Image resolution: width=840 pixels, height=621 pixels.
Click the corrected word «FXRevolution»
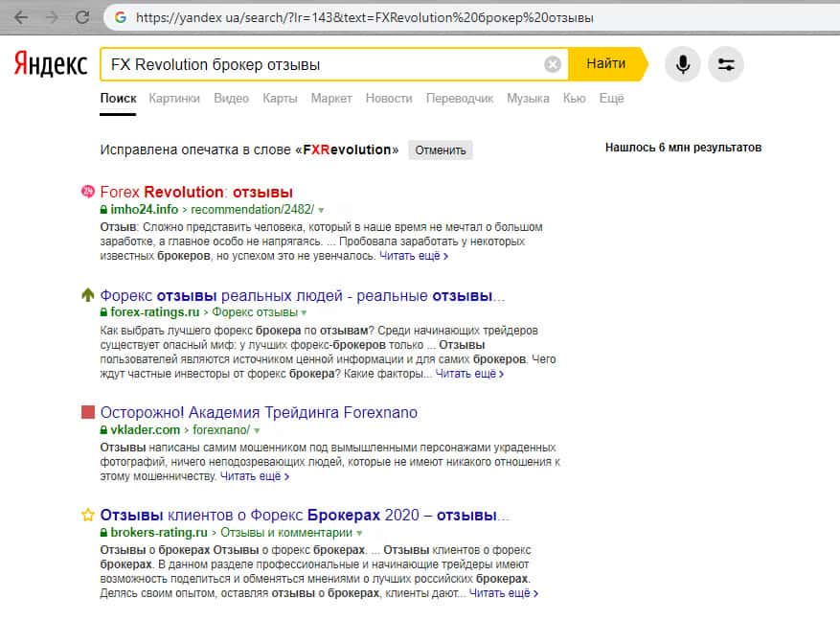tap(347, 149)
